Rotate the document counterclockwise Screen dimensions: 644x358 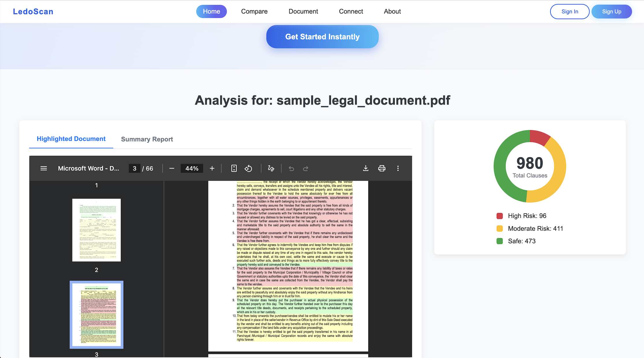[248, 168]
